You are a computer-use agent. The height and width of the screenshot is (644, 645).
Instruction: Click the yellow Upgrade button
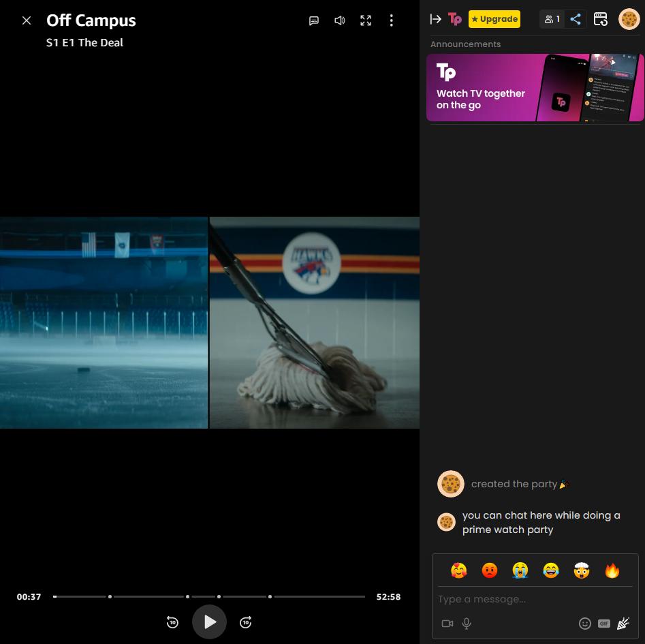(494, 19)
